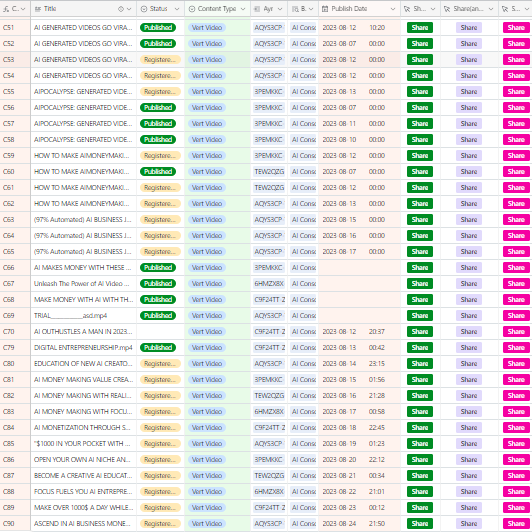
Task: Click the formula icon in the C. column header
Action: 6,9
